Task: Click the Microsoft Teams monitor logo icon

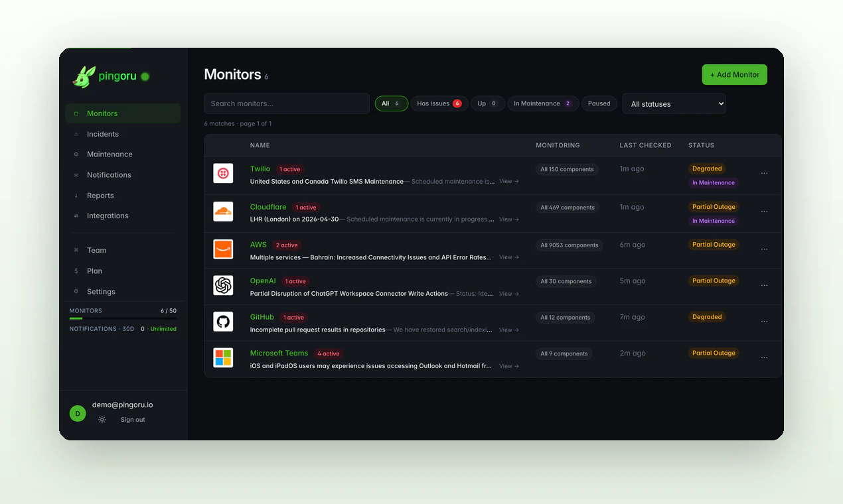Action: click(x=222, y=357)
